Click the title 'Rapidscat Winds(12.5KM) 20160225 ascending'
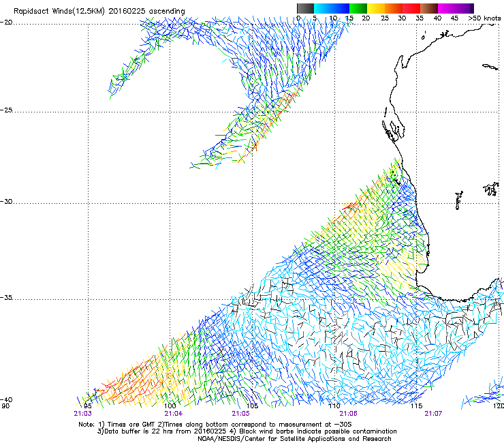This screenshot has width=504, height=443. [99, 12]
